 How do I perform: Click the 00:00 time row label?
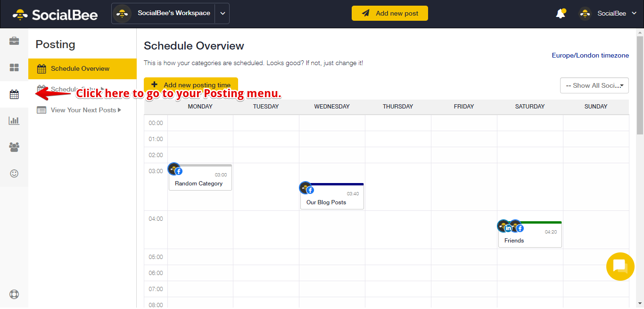[156, 123]
